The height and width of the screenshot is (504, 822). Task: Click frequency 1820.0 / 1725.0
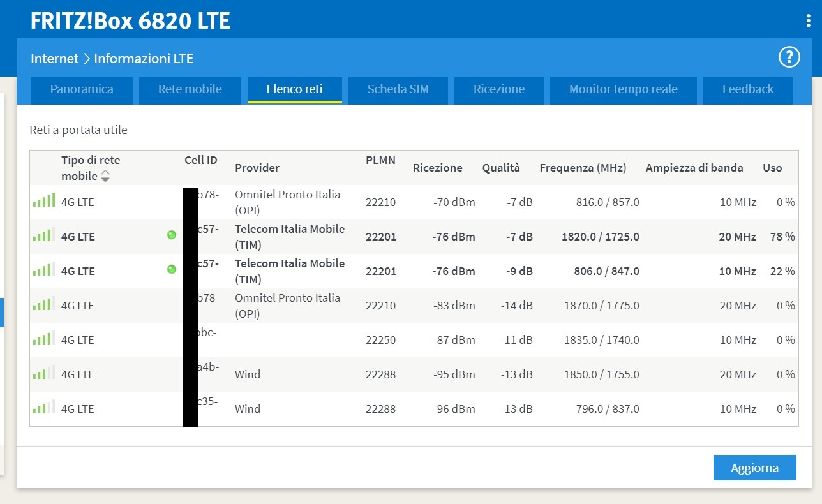coord(601,237)
